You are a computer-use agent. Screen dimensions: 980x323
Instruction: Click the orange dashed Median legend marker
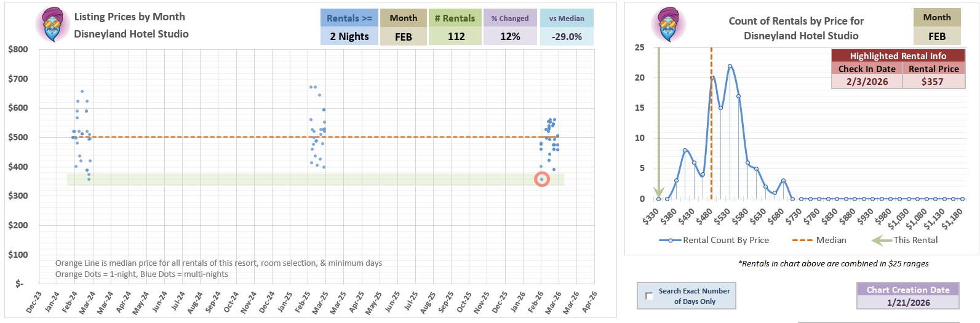click(x=802, y=241)
